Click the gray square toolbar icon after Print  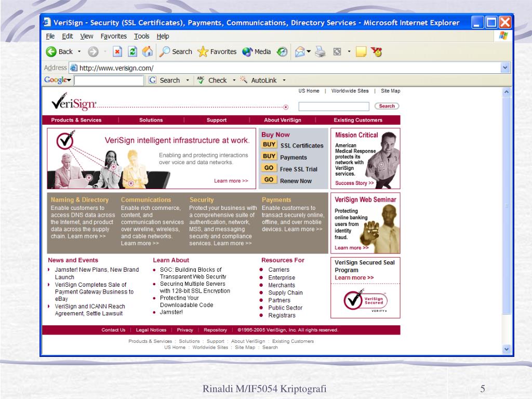337,51
